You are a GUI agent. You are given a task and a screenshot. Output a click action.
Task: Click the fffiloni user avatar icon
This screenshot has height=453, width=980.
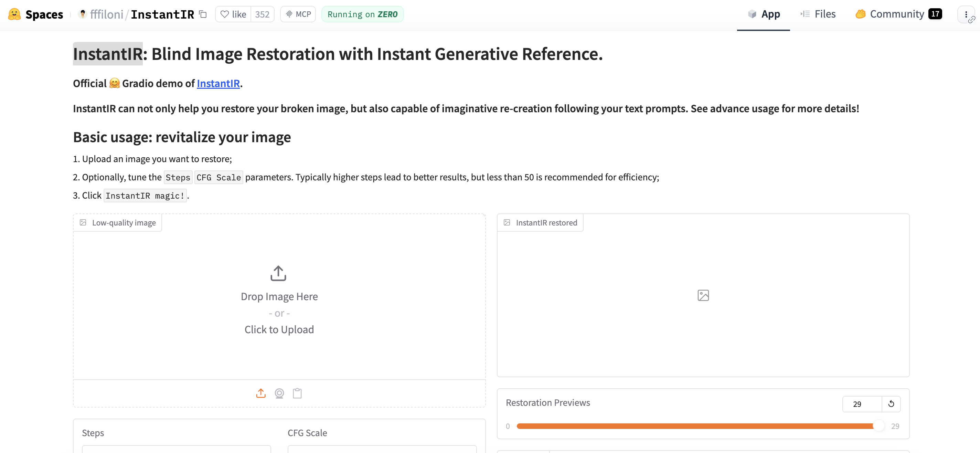(82, 14)
